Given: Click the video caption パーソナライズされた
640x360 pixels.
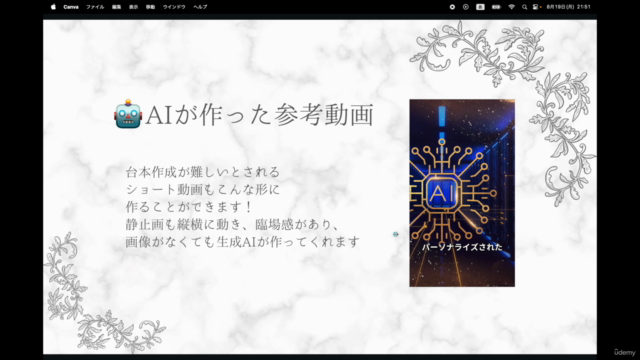Looking at the screenshot, I should point(462,247).
